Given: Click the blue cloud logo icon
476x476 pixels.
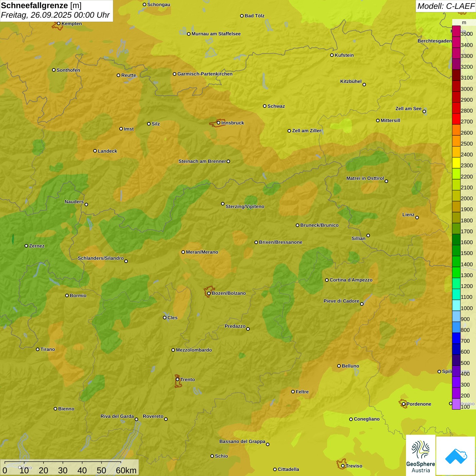Looking at the screenshot, I should [456, 456].
